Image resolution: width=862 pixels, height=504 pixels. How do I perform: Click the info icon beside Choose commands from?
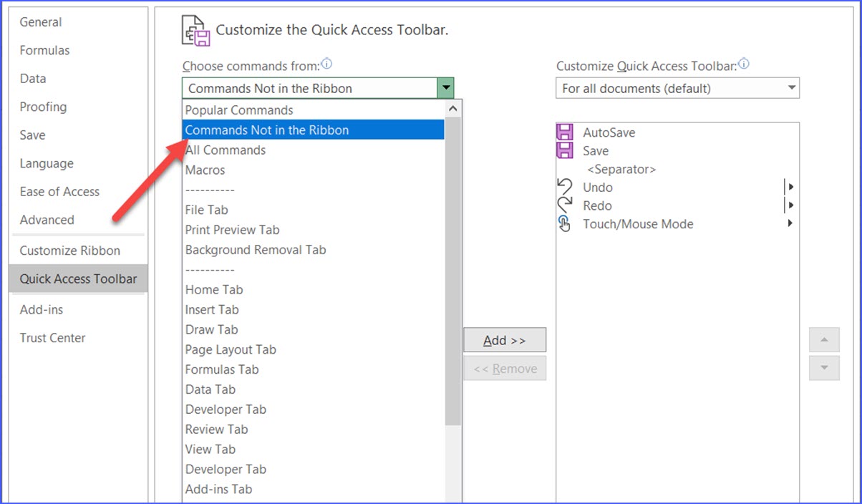coord(327,63)
